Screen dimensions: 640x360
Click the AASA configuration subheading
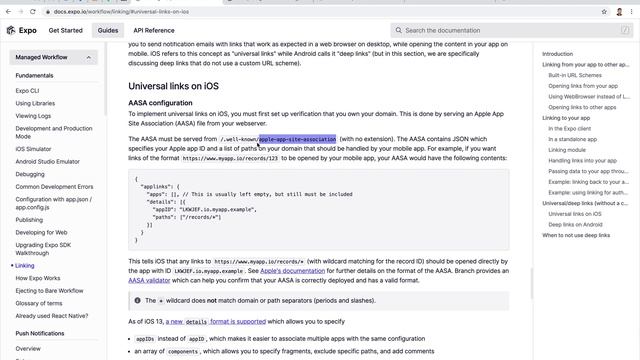click(x=160, y=103)
